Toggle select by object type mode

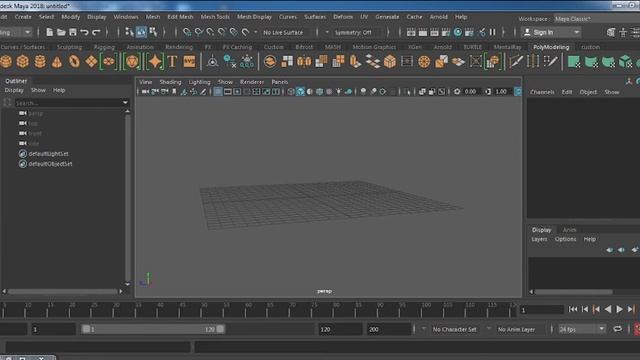141,32
